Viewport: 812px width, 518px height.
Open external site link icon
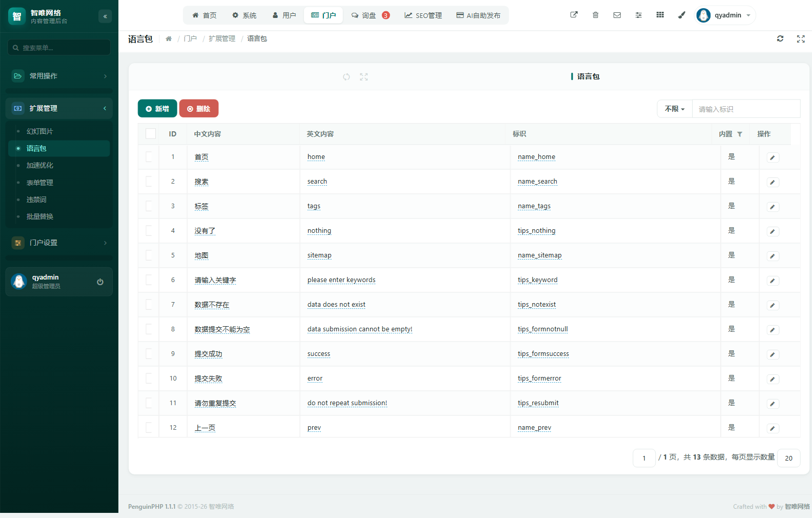point(574,15)
